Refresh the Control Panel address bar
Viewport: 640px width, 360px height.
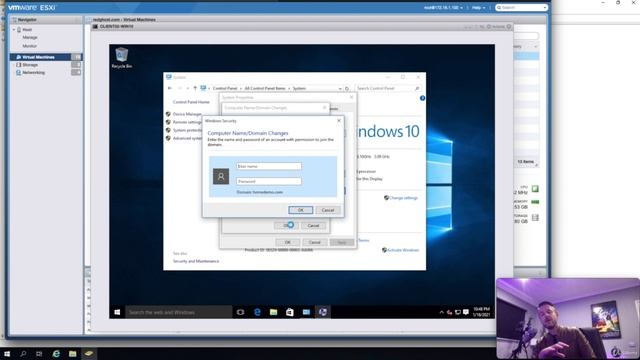click(x=347, y=88)
